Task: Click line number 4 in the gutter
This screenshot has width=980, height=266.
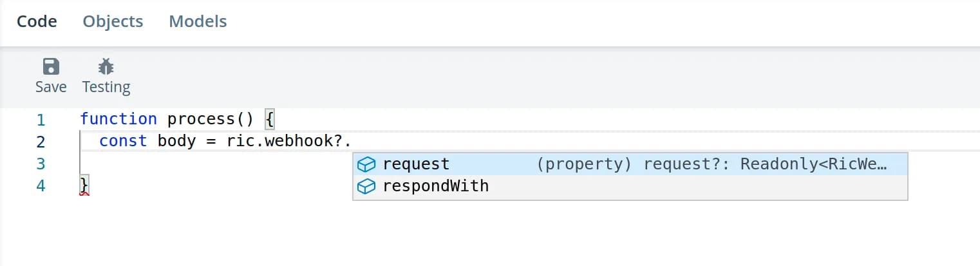Action: pos(41,186)
